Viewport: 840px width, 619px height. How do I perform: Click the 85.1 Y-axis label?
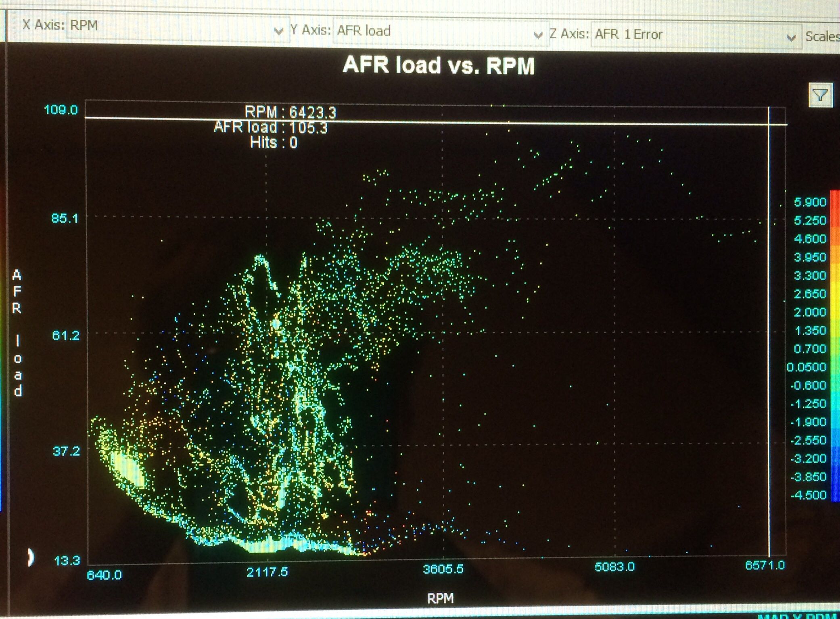[x=65, y=219]
